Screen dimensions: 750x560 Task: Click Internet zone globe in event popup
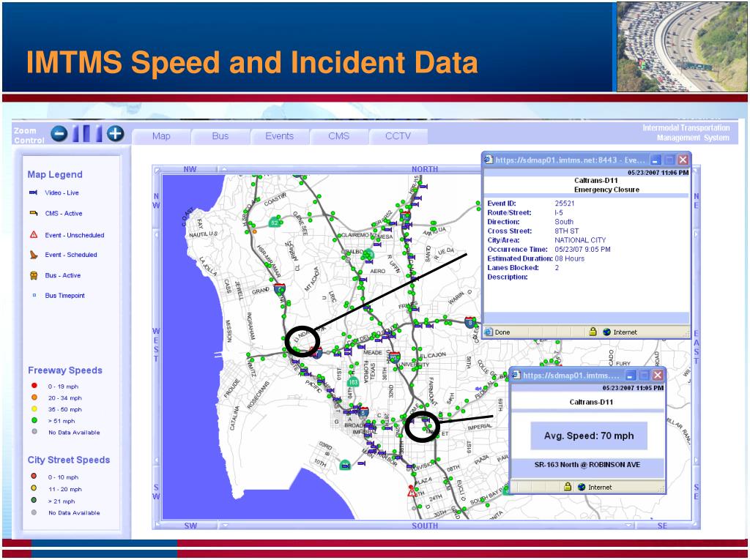607,332
